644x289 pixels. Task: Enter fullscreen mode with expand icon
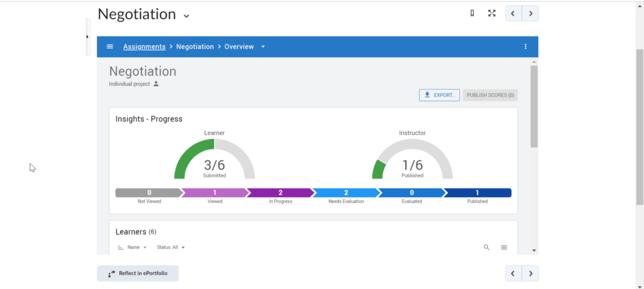492,13
